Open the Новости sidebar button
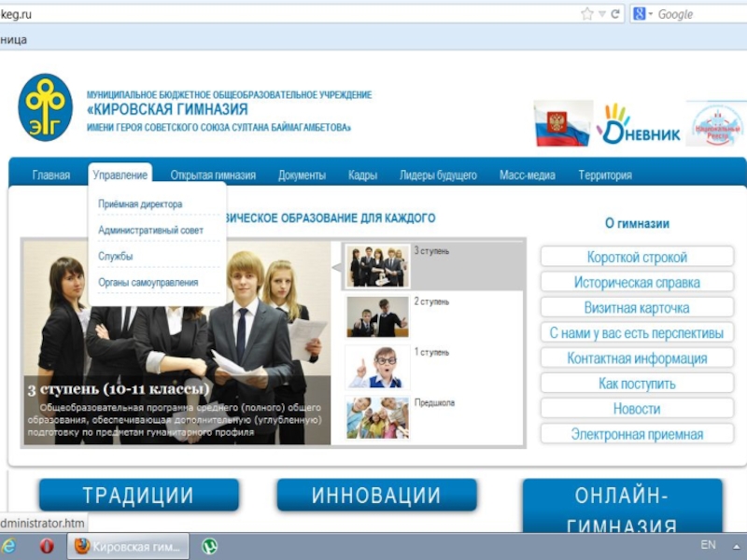 tap(637, 409)
